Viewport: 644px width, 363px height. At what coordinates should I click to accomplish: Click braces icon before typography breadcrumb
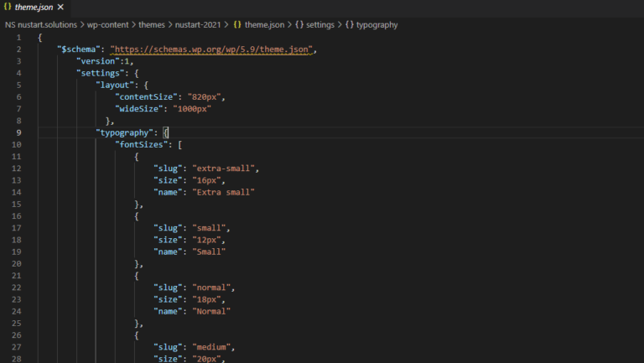pos(350,24)
